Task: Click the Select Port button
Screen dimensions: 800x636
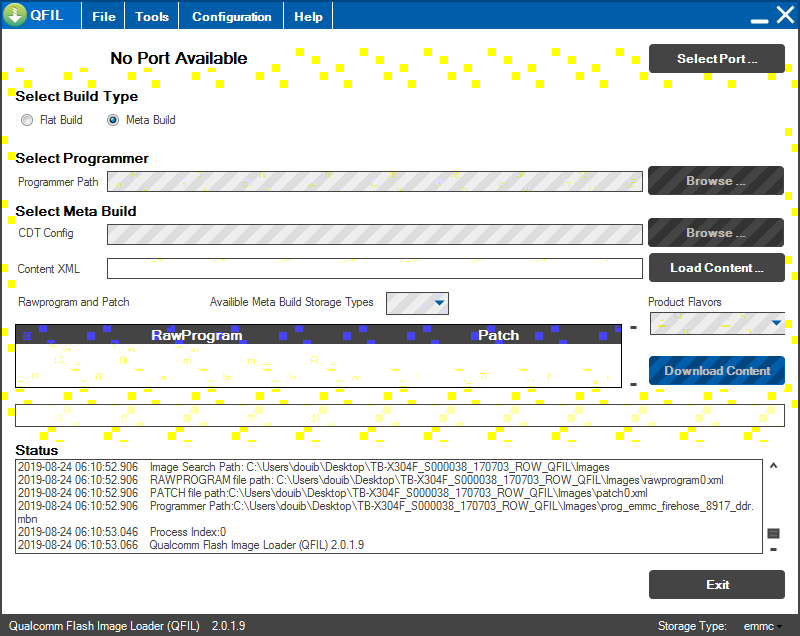Action: 716,59
